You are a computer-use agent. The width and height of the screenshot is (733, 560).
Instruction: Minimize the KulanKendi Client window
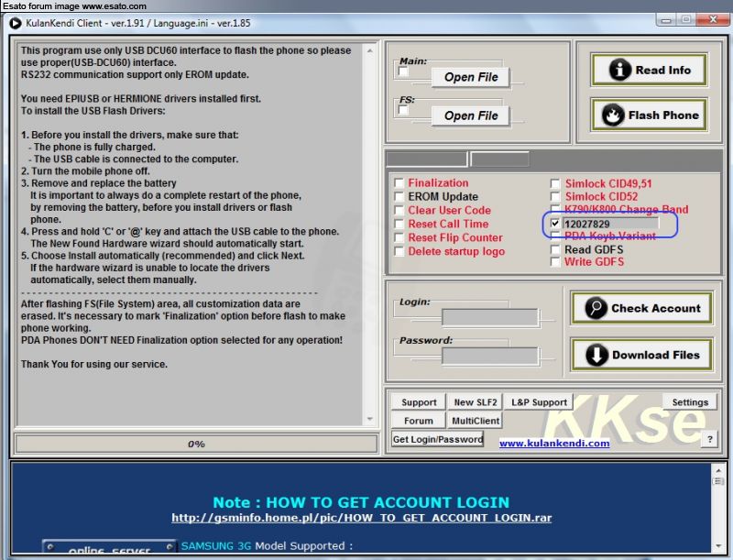[666, 19]
